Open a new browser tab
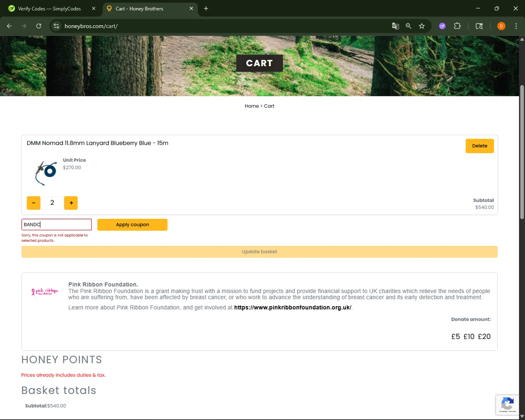 (x=206, y=8)
